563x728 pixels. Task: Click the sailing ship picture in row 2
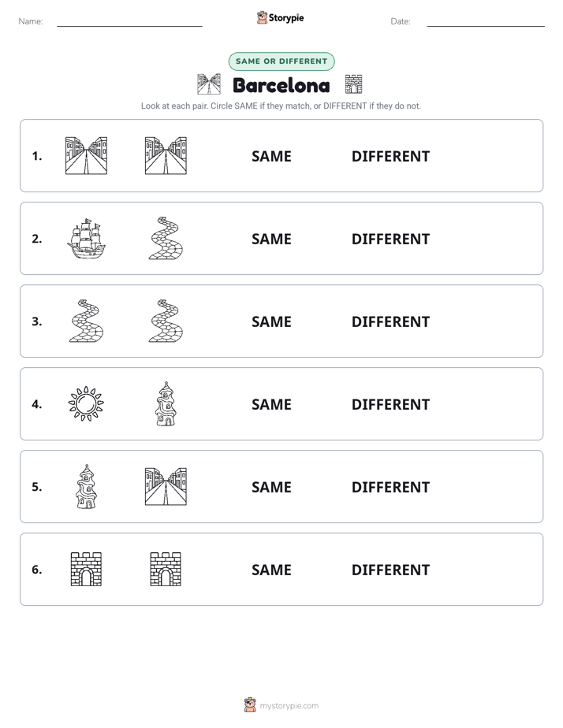(x=87, y=238)
